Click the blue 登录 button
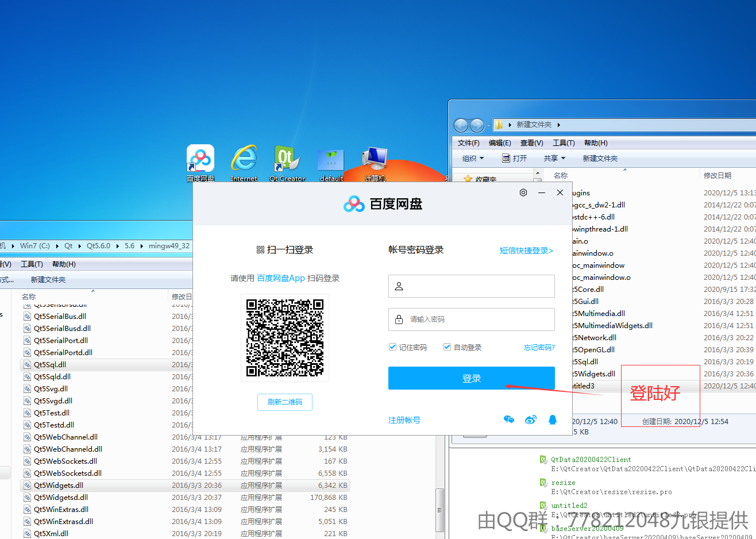This screenshot has height=539, width=756. click(472, 378)
